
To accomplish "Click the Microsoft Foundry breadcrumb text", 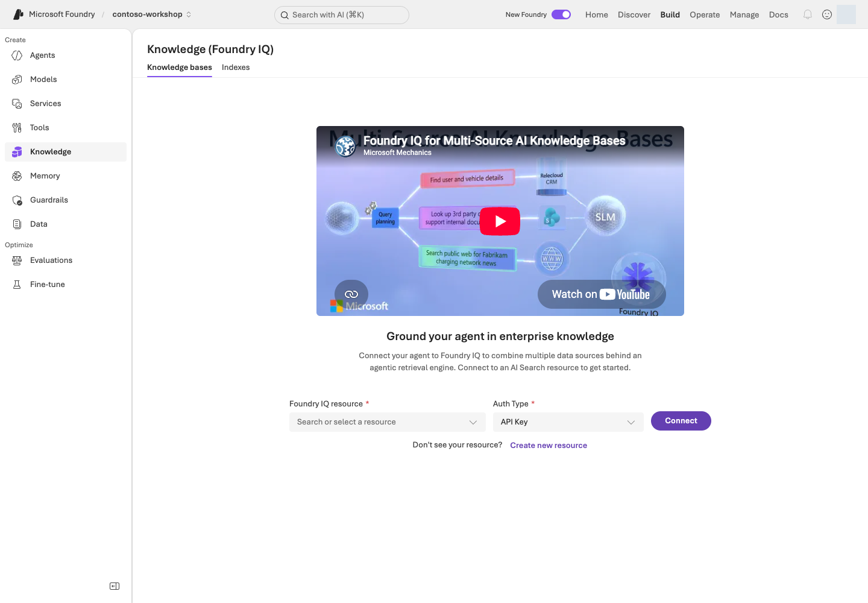I will click(62, 14).
